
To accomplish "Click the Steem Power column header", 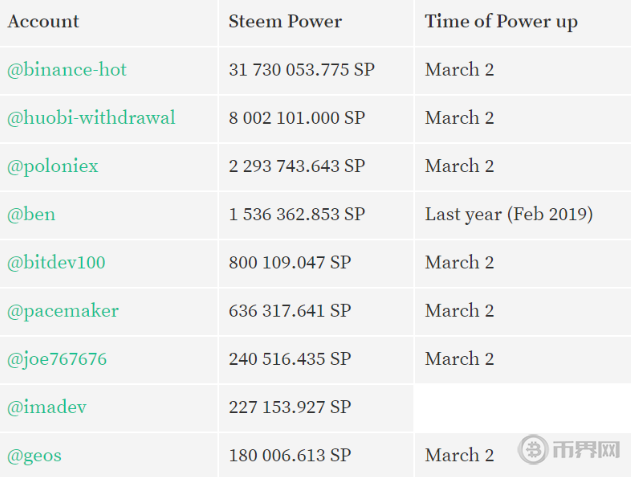I will coord(285,21).
